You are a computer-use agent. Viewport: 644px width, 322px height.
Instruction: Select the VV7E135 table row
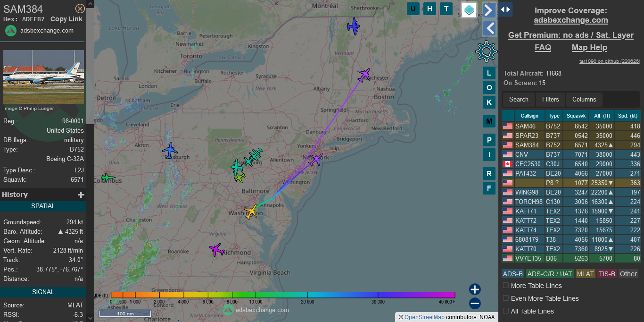[x=571, y=258]
